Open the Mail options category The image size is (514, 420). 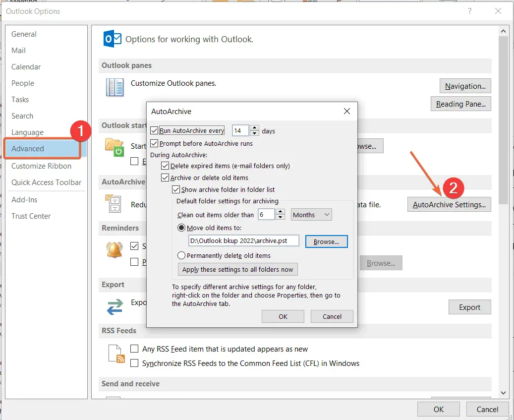click(18, 51)
